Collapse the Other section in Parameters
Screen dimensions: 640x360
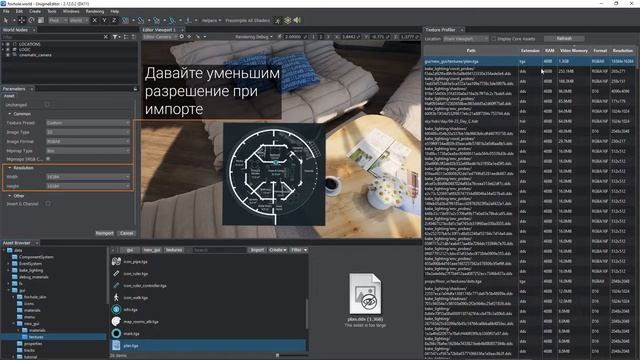(x=10, y=196)
